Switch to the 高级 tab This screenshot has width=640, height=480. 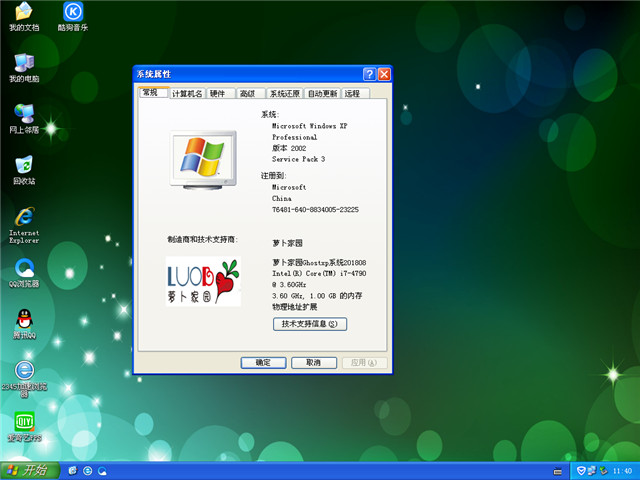[x=251, y=93]
